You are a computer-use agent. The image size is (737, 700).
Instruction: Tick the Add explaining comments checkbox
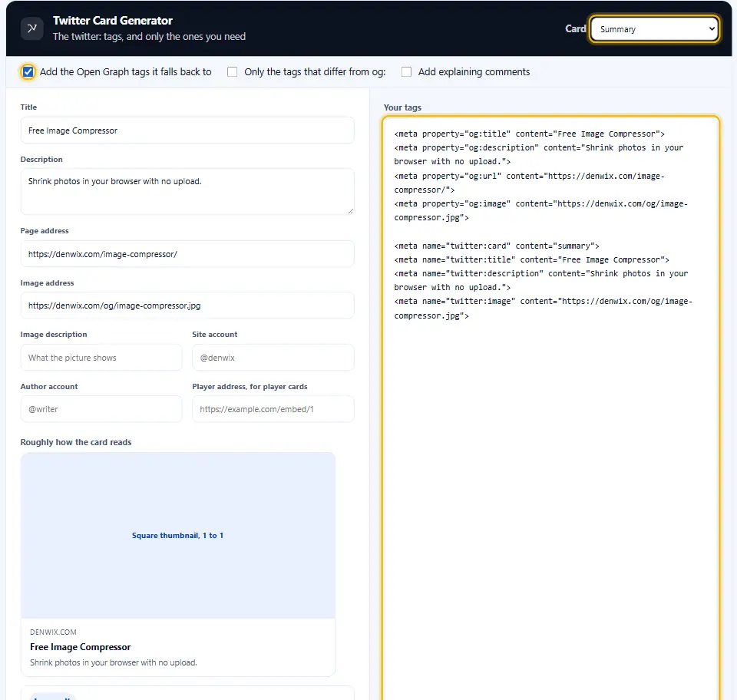pyautogui.click(x=407, y=72)
